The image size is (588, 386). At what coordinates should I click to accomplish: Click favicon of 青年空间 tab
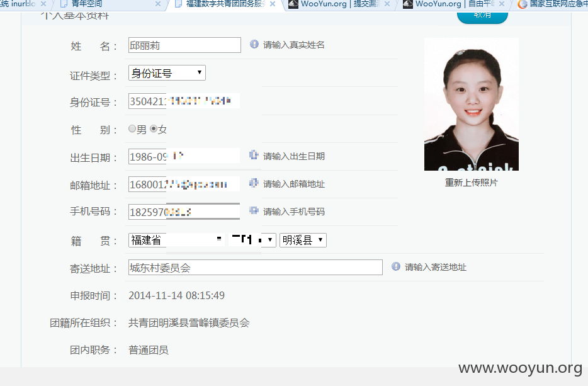pos(64,4)
